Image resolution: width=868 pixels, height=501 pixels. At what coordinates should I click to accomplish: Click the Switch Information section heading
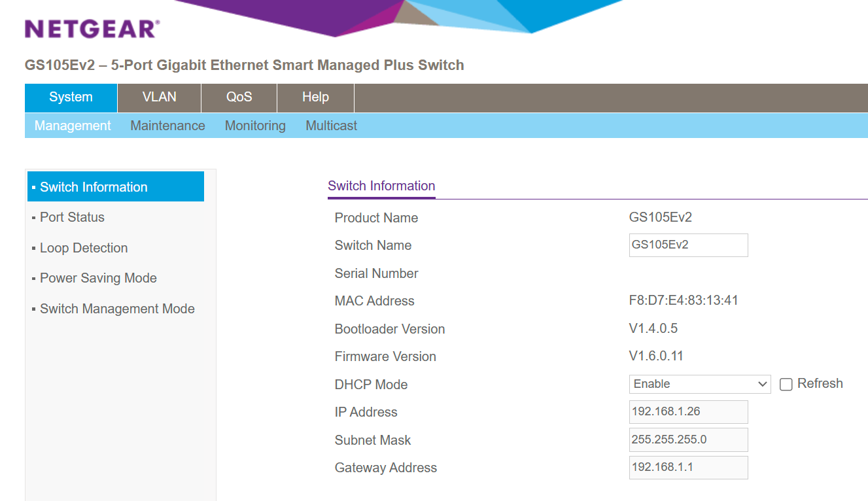[x=381, y=186]
